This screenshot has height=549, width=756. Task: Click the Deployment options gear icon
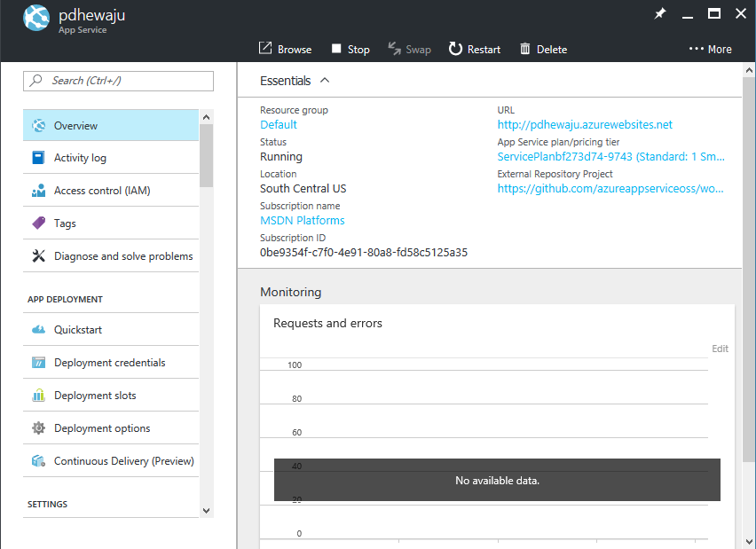(38, 427)
